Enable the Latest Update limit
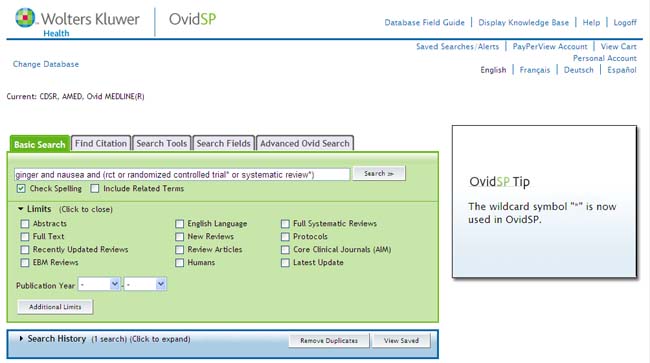The height and width of the screenshot is (363, 650). (285, 263)
